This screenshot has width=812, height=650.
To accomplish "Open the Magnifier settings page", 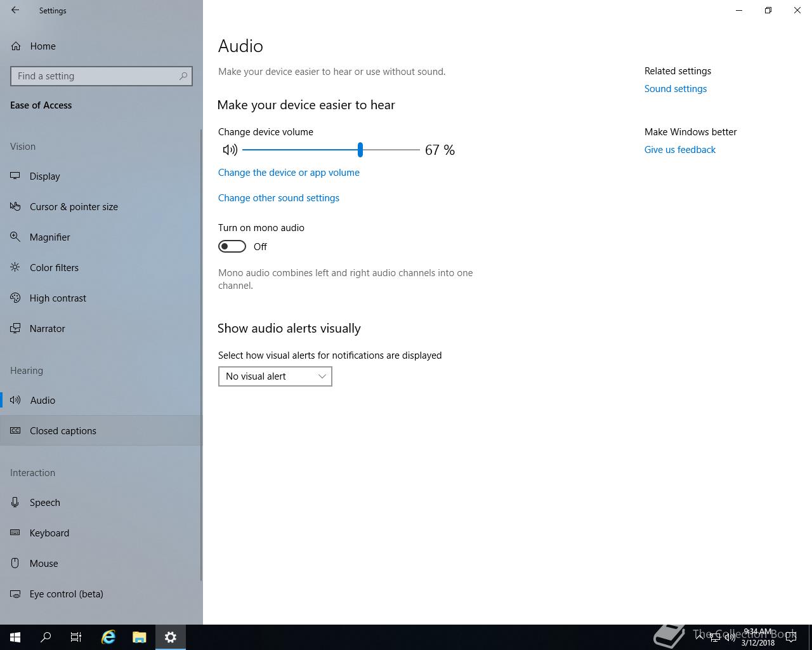I will pyautogui.click(x=101, y=237).
